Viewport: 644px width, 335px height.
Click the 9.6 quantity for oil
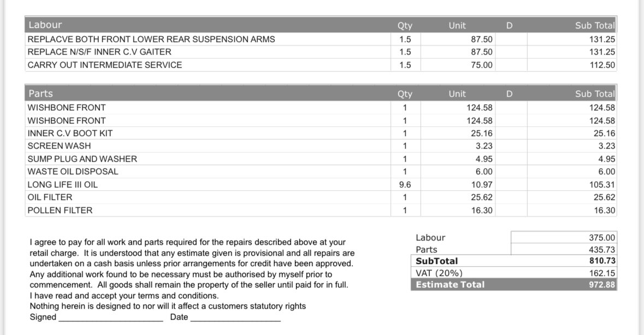(x=405, y=185)
